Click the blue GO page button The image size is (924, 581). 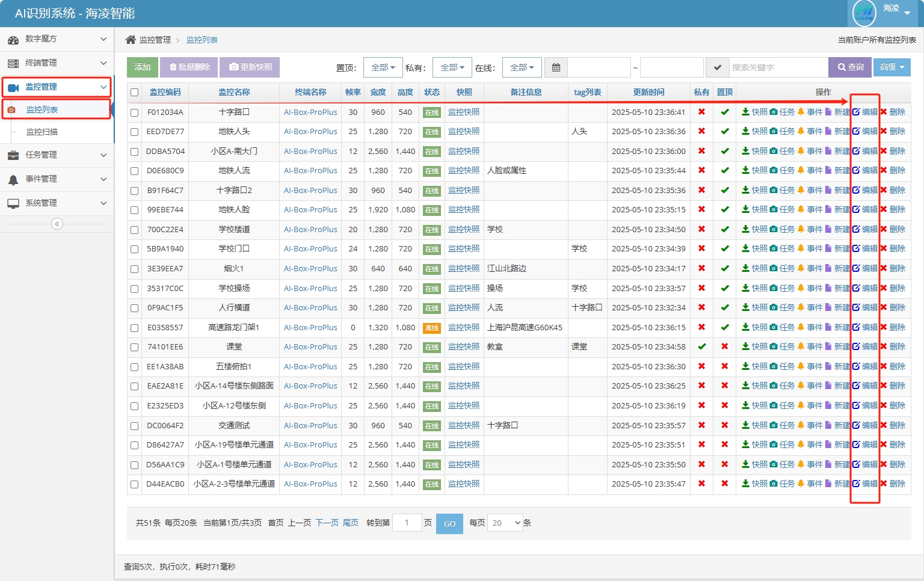click(x=449, y=524)
